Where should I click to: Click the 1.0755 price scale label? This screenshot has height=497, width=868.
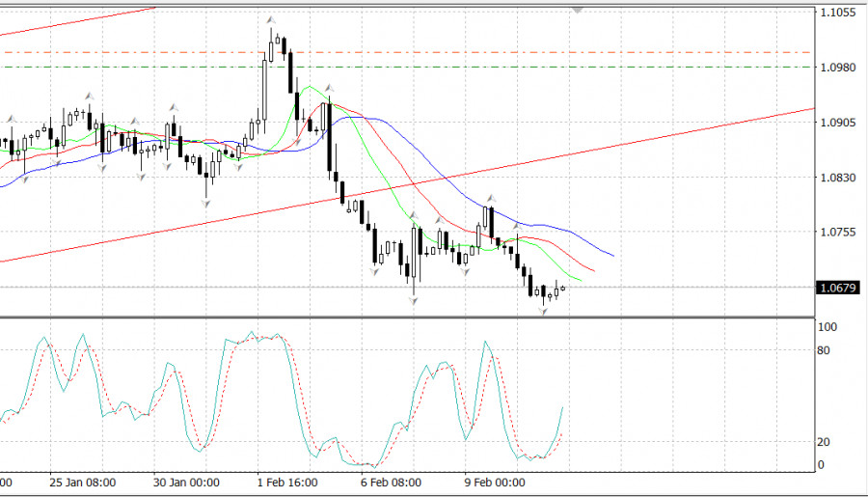tap(838, 232)
